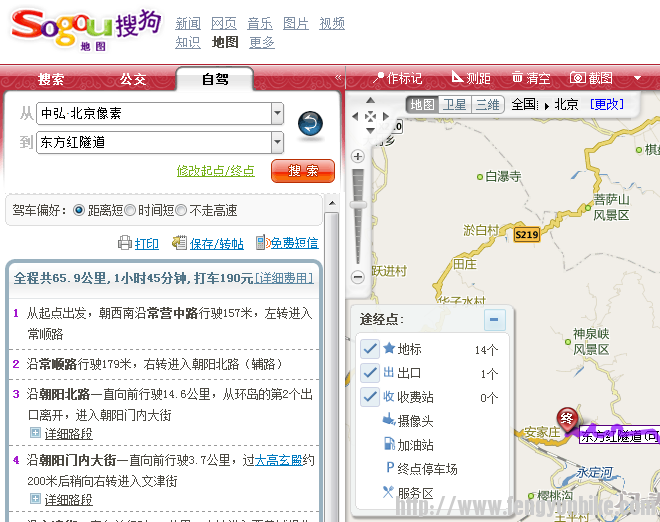Click the 到 destination input field

click(154, 142)
